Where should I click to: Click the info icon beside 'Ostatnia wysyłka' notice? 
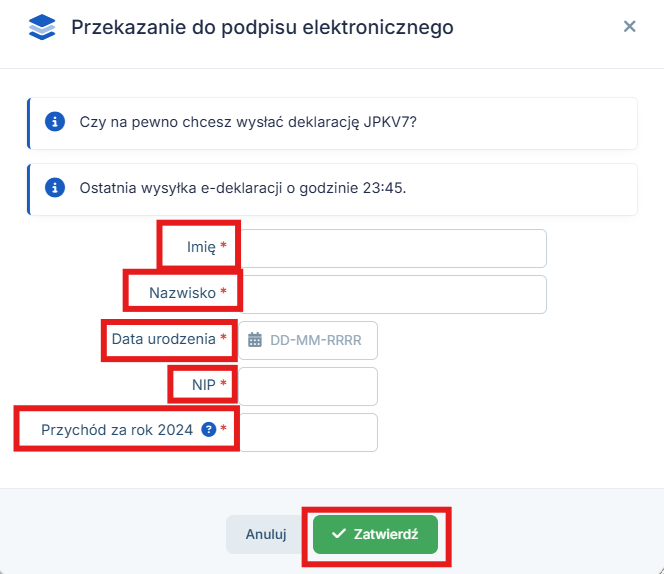coord(56,188)
